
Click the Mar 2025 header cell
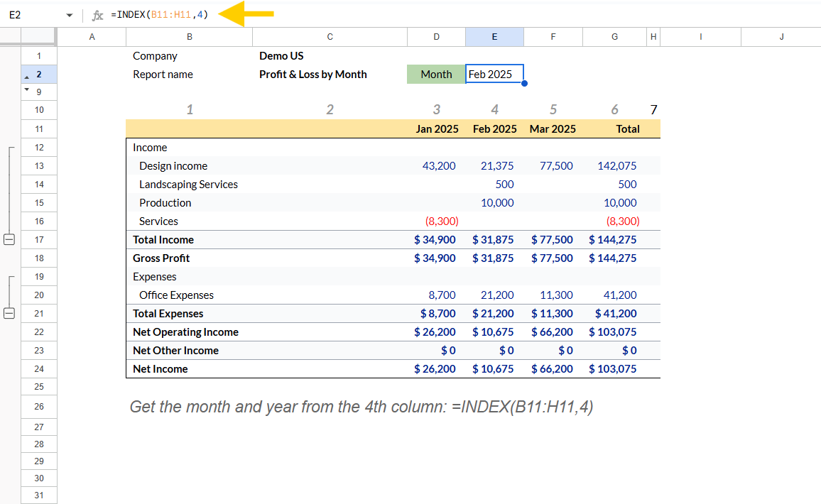tap(553, 128)
